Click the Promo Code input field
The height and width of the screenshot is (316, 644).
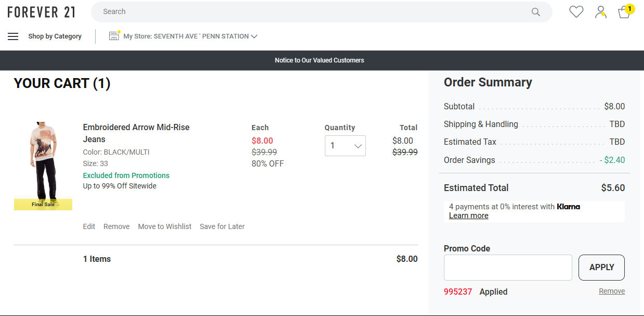(x=507, y=268)
